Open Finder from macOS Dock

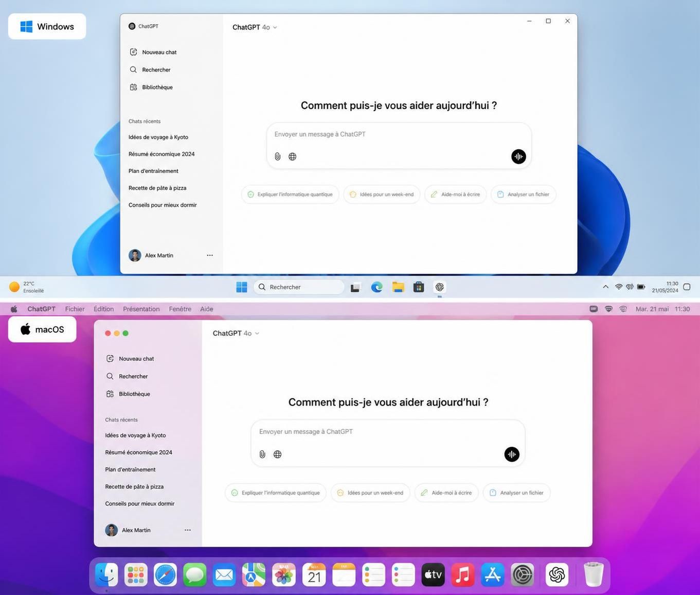click(106, 575)
